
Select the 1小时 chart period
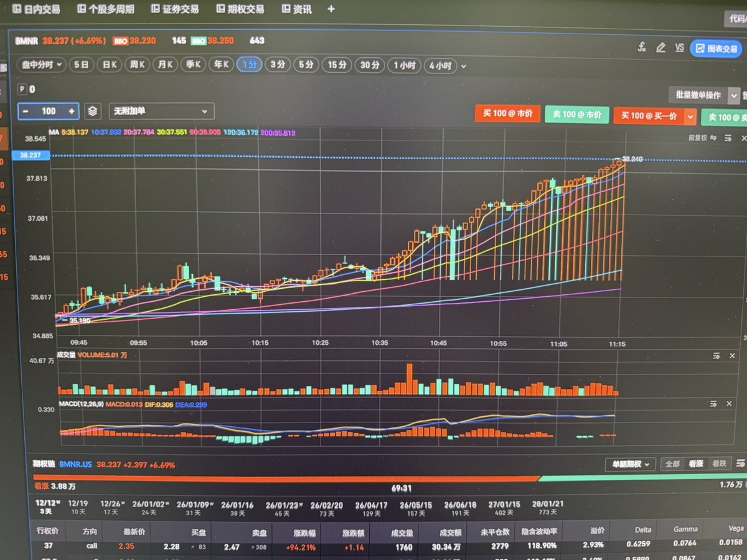[x=404, y=65]
